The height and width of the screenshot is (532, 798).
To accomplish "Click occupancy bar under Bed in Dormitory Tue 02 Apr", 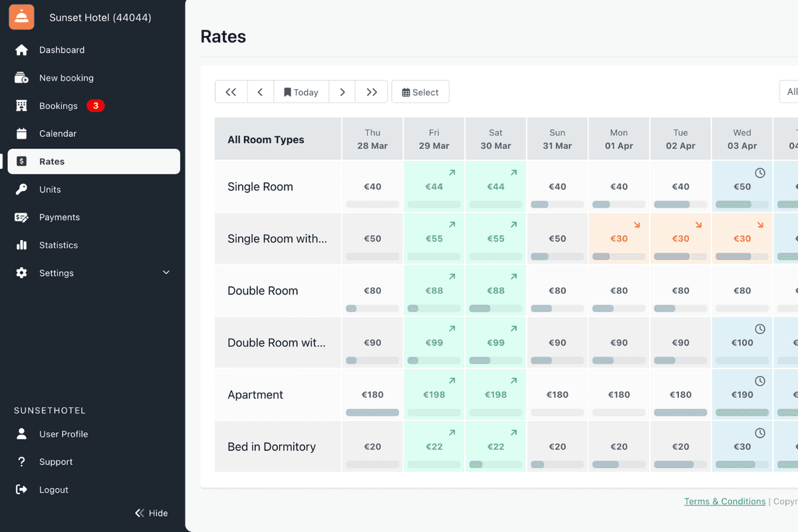I will click(x=680, y=465).
